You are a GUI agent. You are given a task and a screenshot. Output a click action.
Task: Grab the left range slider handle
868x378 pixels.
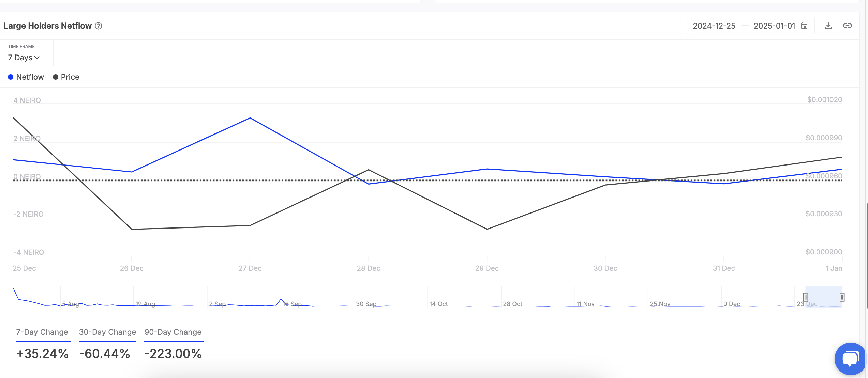pos(806,297)
